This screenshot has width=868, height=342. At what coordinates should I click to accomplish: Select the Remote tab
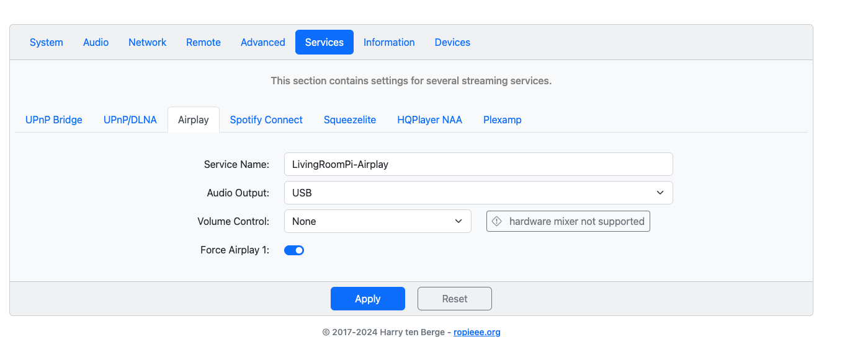pos(204,42)
